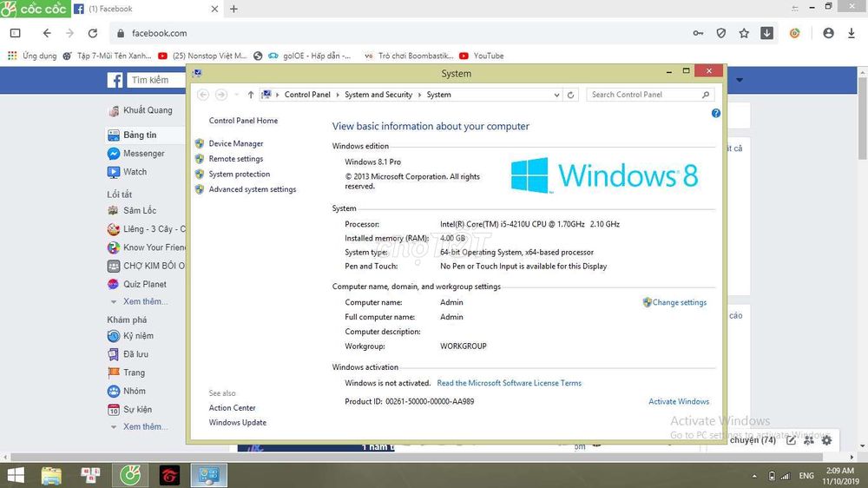Viewport: 868px width, 488px height.
Task: Click the Facebook Tìm kiếm search box
Action: tap(156, 80)
